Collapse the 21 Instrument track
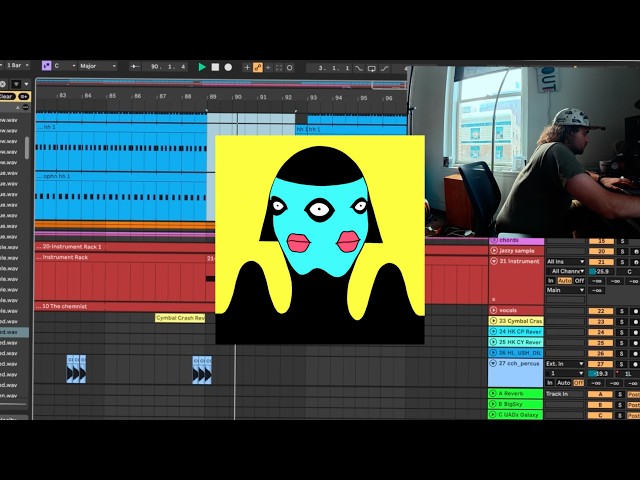The height and width of the screenshot is (480, 640). 494,261
